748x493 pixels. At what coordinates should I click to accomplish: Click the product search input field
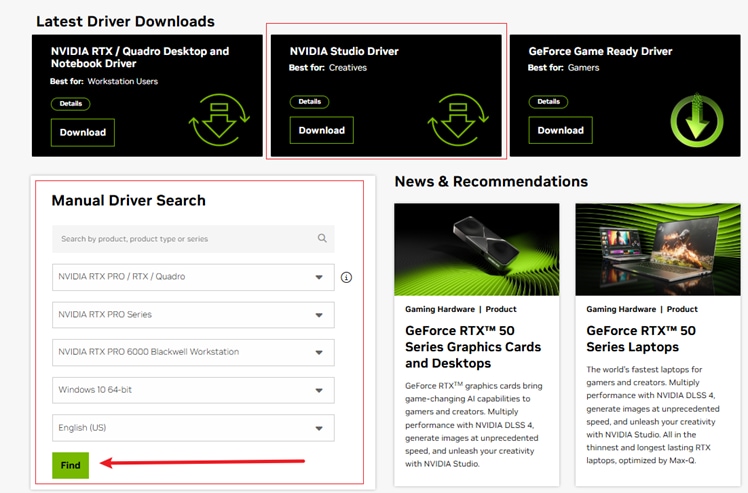(x=193, y=239)
